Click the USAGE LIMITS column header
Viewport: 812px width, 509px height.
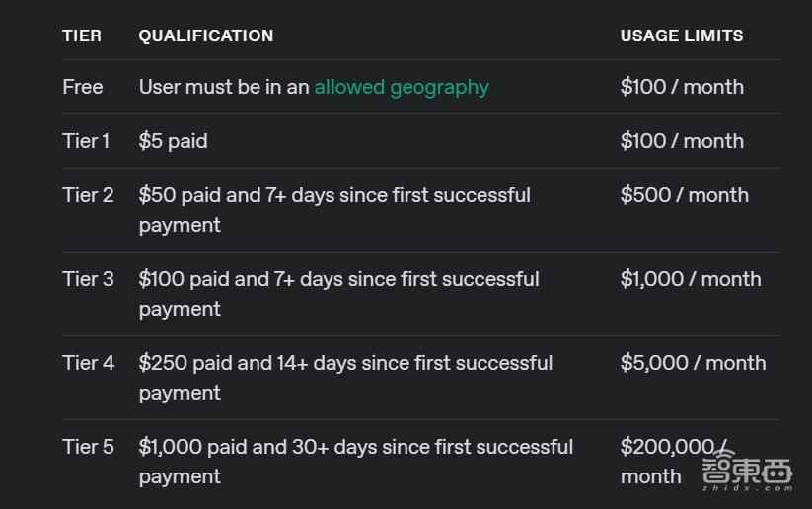coord(682,36)
